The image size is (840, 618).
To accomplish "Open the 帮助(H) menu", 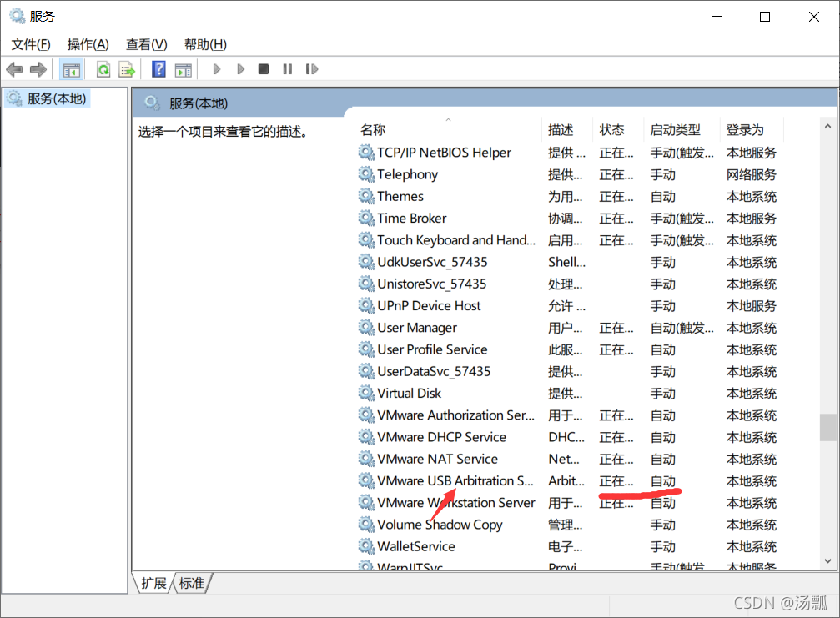I will point(205,44).
